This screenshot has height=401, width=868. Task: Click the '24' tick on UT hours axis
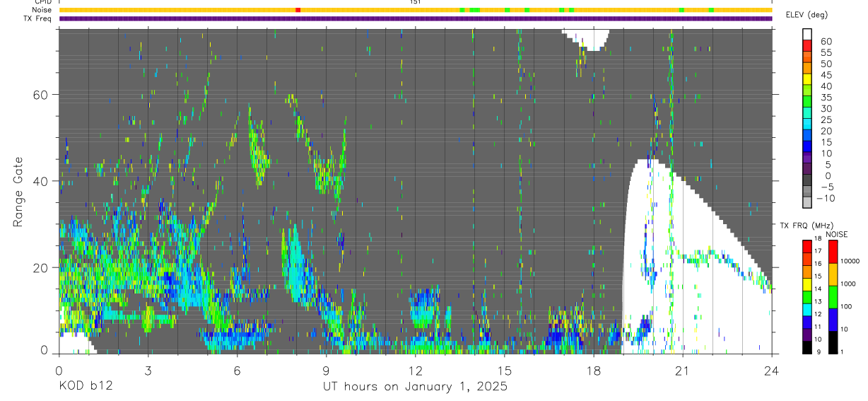(x=771, y=370)
